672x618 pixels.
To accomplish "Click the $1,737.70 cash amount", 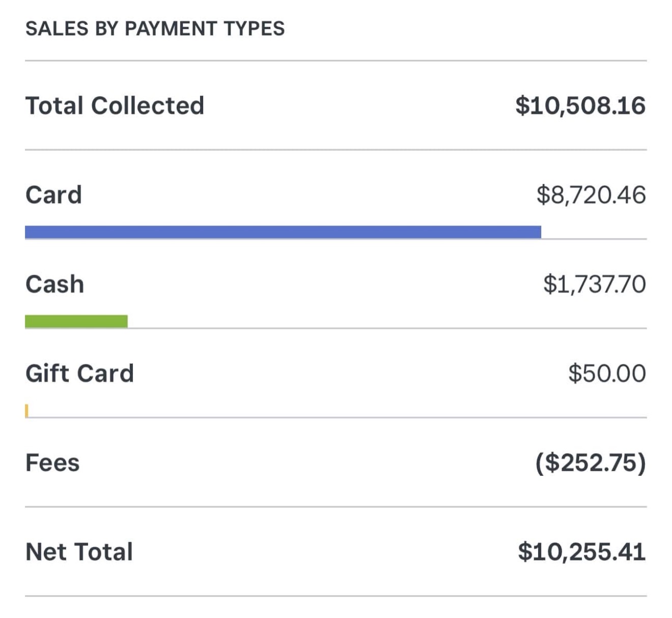I will 595,284.
